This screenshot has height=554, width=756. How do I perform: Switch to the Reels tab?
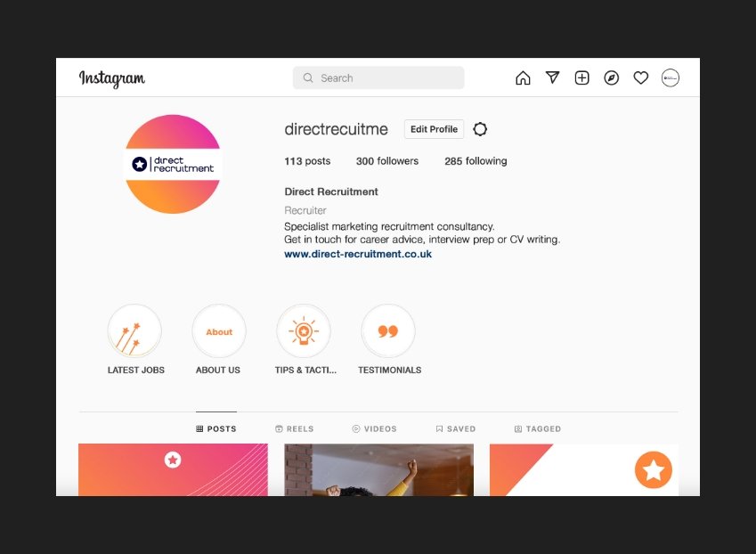pos(295,428)
